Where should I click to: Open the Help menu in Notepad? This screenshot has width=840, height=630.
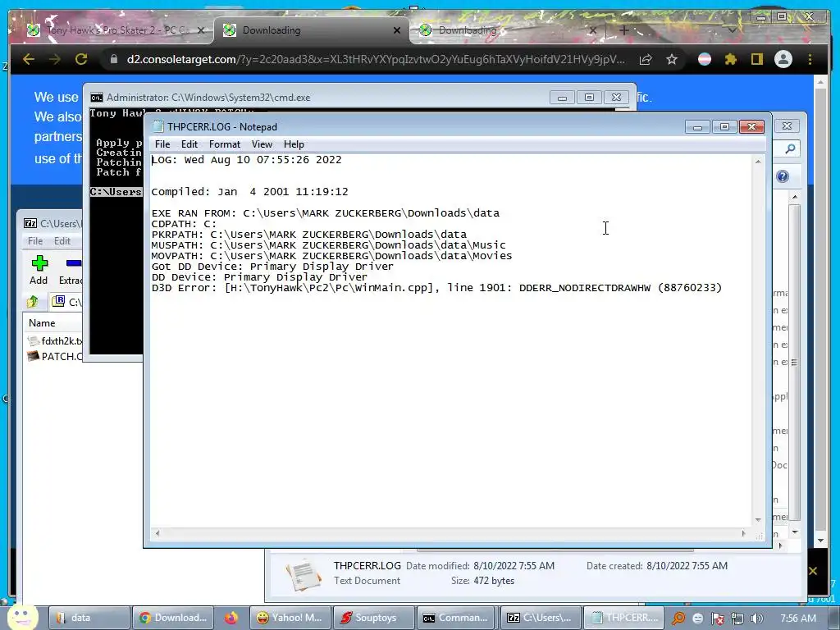(x=294, y=144)
